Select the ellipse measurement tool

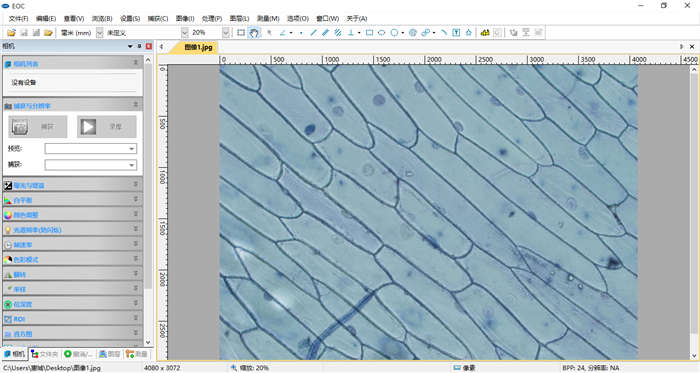pyautogui.click(x=381, y=33)
